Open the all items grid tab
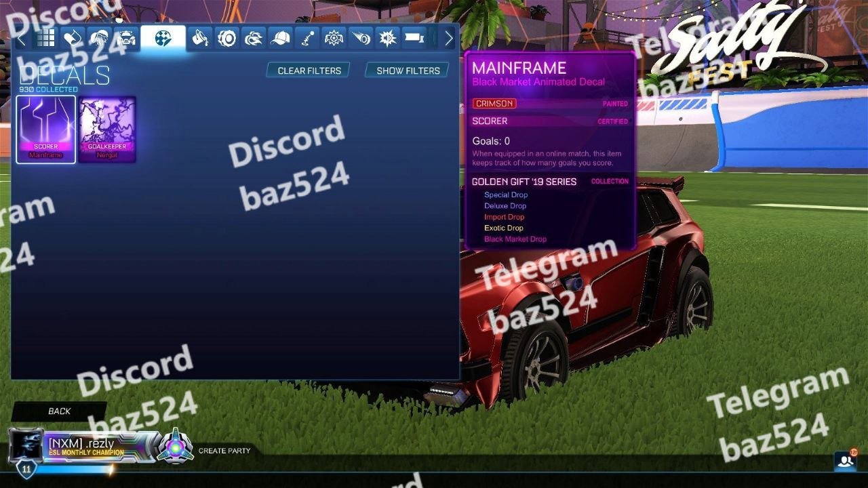Image resolution: width=868 pixels, height=488 pixels. tap(45, 39)
